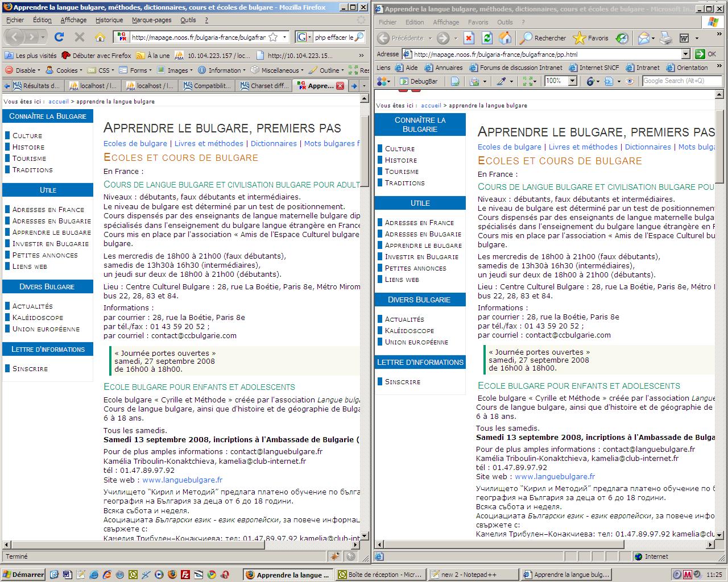Screen dimensions: 728x582
Task: Click the Refresh icon in Internet Explorer
Action: tap(487, 38)
